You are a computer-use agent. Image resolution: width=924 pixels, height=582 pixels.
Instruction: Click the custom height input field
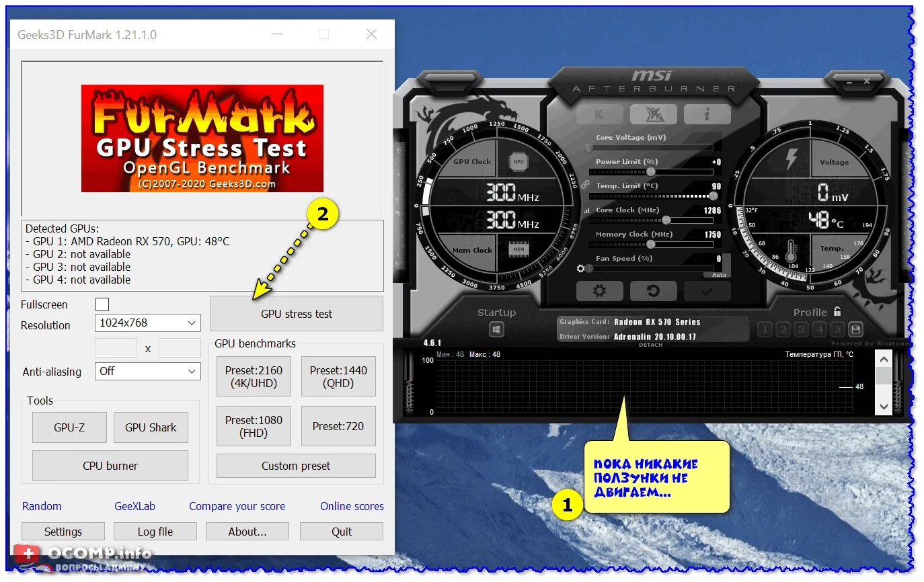[x=180, y=348]
